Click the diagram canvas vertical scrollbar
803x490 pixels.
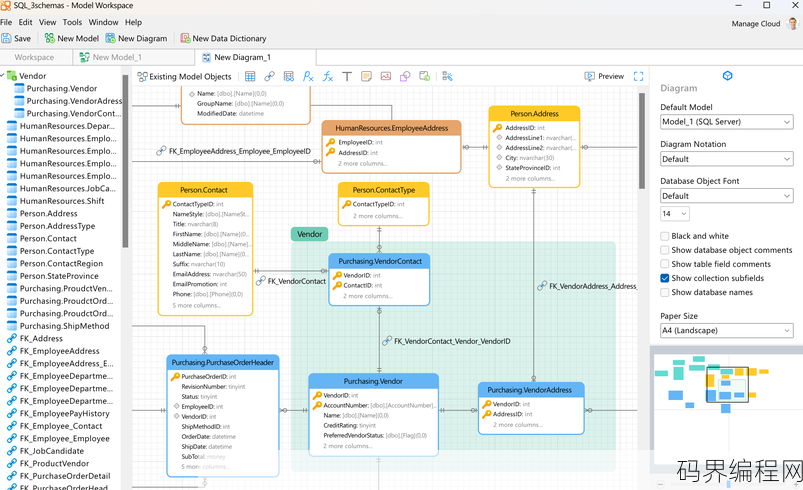tap(642, 141)
